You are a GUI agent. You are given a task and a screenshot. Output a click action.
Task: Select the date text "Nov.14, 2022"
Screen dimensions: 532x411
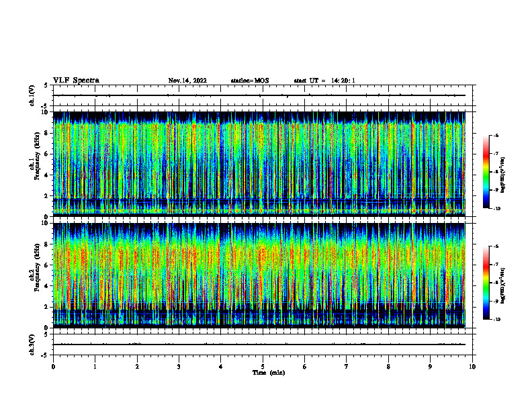coord(187,81)
